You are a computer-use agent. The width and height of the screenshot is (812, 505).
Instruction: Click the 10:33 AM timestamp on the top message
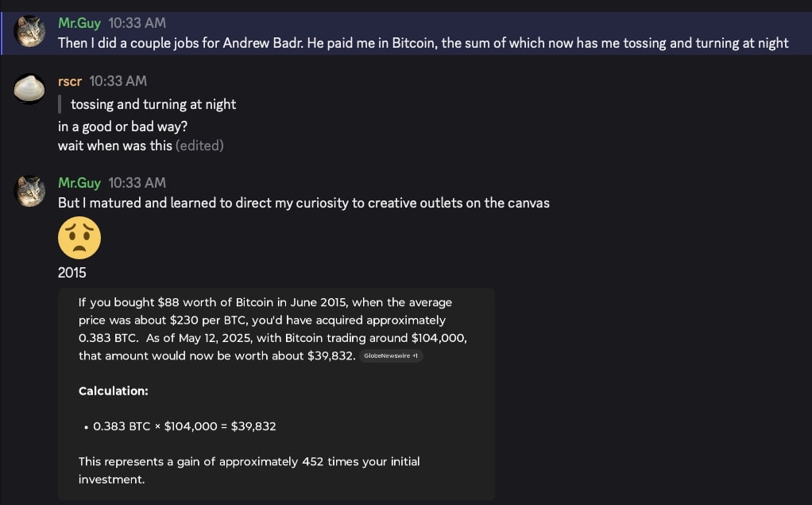tap(137, 23)
